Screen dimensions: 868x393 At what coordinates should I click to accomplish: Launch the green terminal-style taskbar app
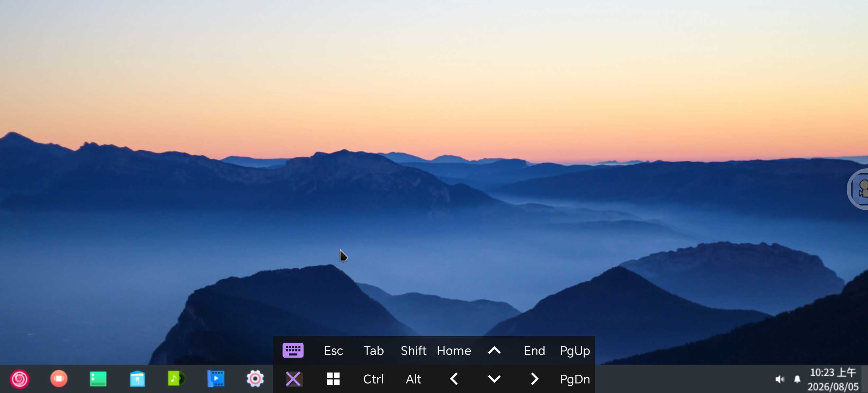pyautogui.click(x=98, y=379)
